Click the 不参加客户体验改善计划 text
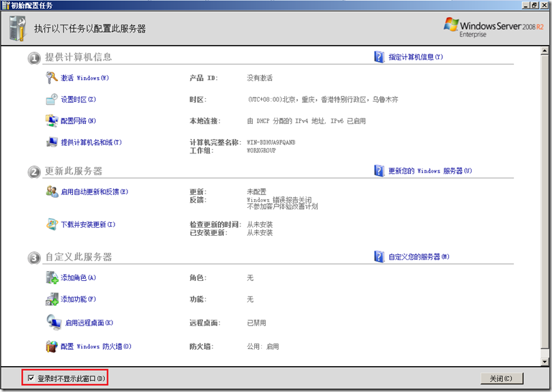 pyautogui.click(x=282, y=207)
